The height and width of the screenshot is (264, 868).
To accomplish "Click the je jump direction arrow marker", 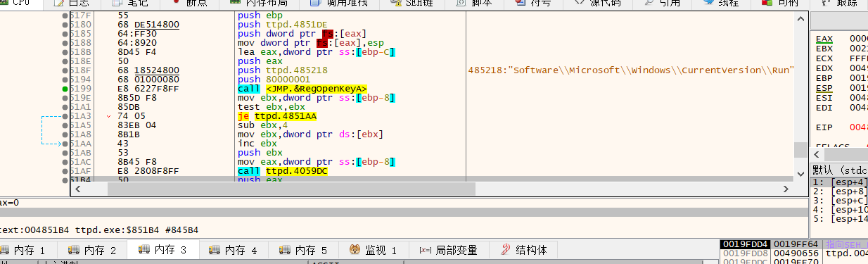I will click(109, 115).
